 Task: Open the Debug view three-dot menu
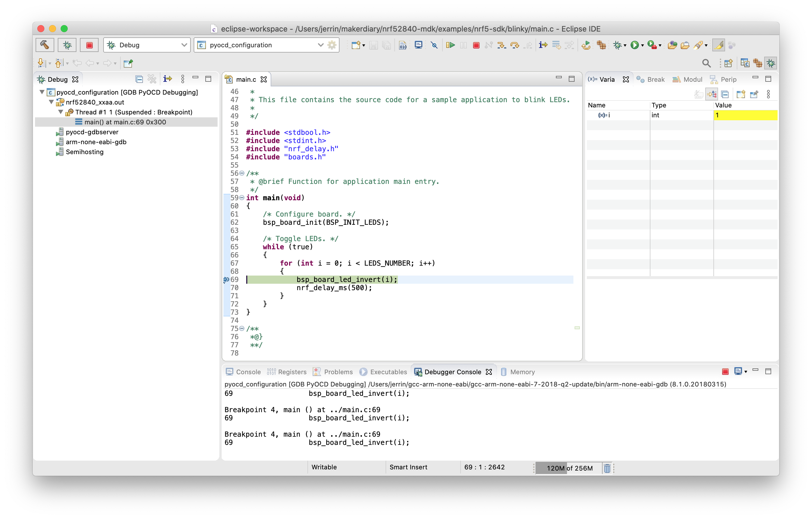[x=182, y=79]
